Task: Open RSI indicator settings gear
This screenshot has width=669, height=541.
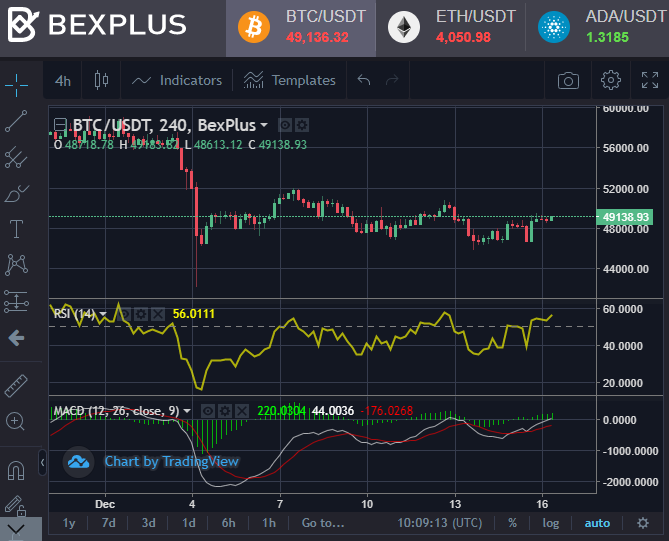Action: 141,314
